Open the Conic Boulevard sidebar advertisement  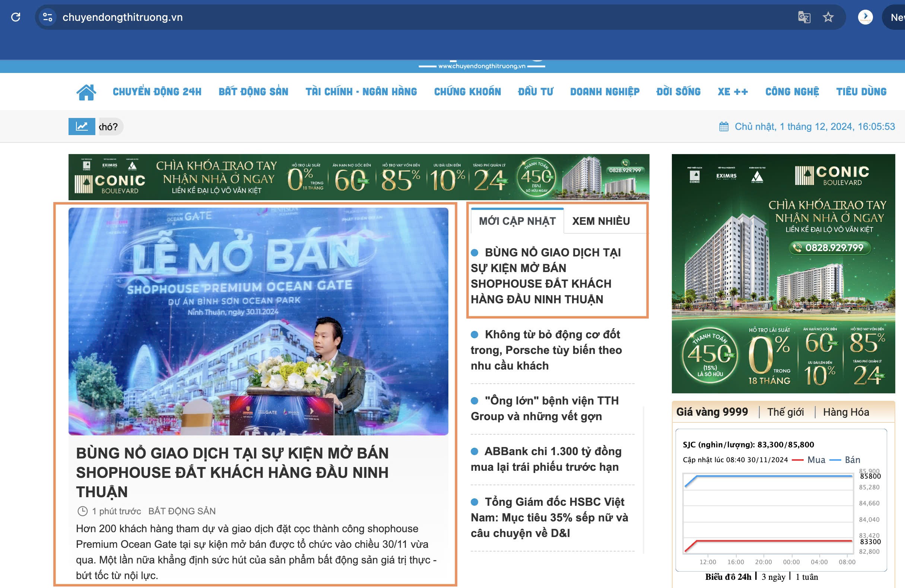[783, 273]
